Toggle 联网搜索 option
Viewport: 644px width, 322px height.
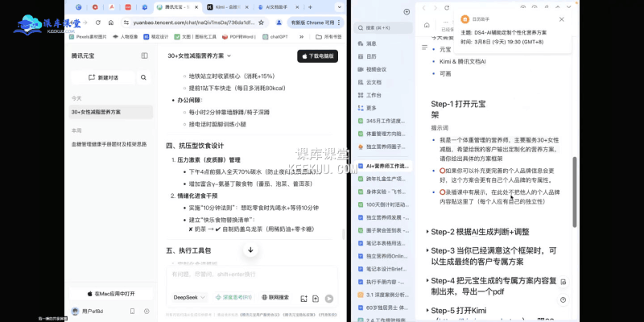[x=275, y=297]
